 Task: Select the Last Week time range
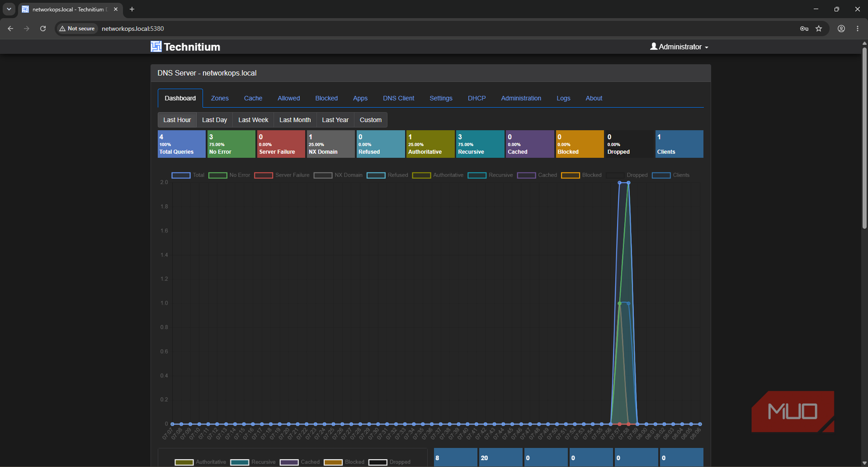click(x=253, y=120)
